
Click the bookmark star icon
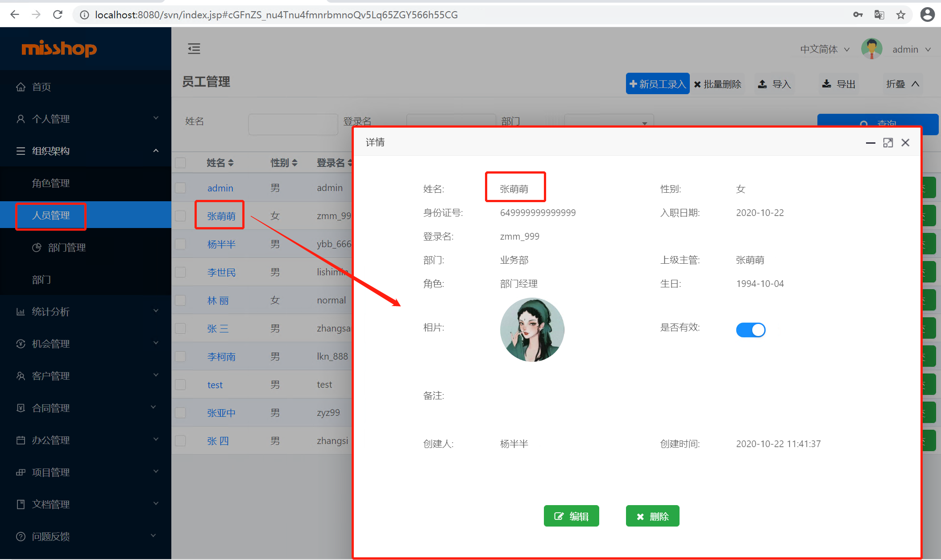(x=901, y=15)
